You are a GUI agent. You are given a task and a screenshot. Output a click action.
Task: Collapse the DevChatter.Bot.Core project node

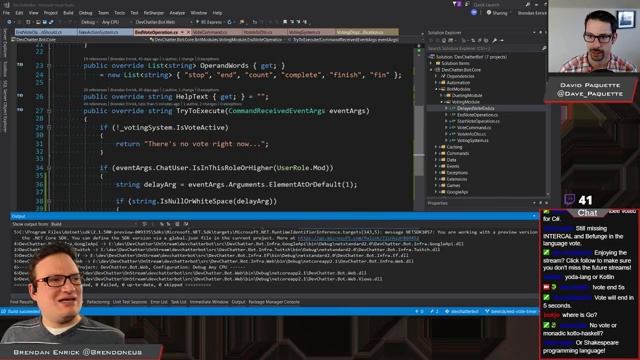pyautogui.click(x=432, y=70)
